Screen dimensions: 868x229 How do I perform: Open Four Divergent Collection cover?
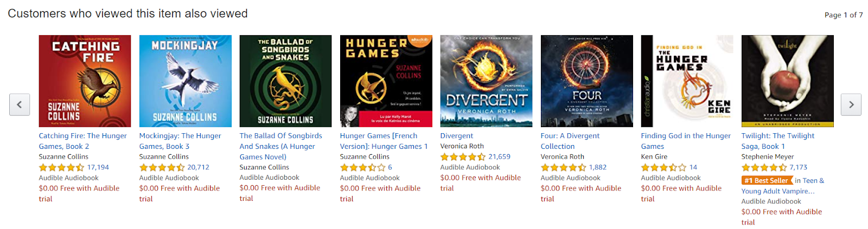(587, 81)
